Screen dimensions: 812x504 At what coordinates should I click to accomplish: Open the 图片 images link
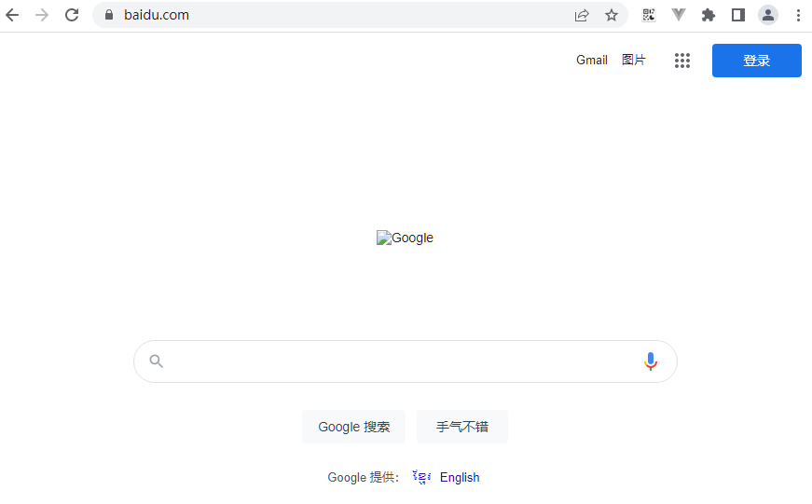coord(634,60)
